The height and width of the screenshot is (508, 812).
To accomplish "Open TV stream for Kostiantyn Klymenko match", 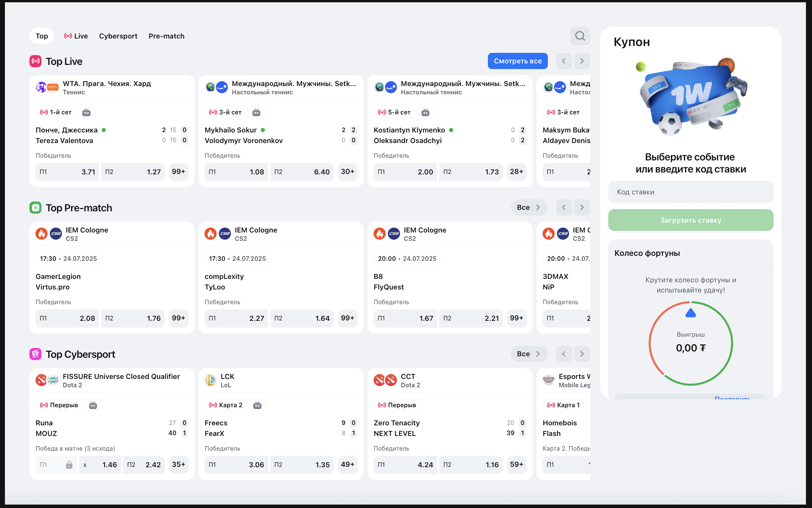I will point(426,112).
